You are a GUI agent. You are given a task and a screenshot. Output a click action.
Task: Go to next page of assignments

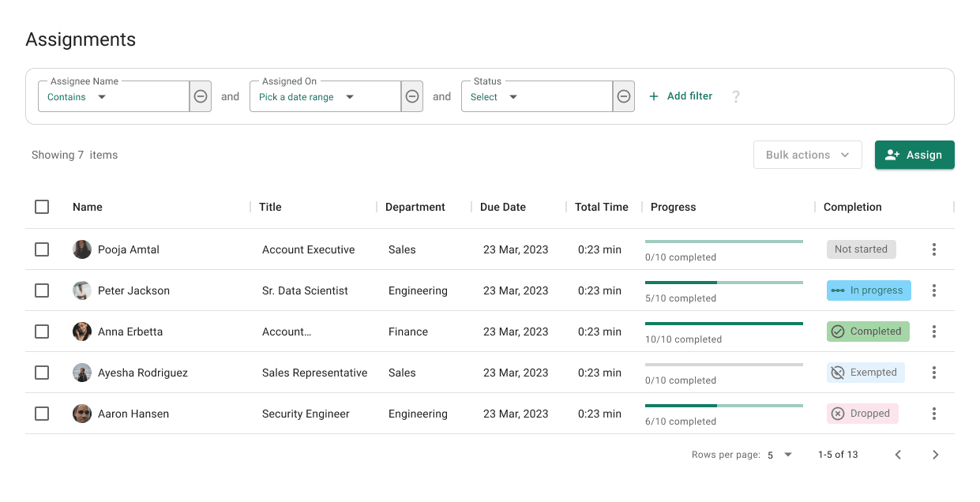[935, 455]
